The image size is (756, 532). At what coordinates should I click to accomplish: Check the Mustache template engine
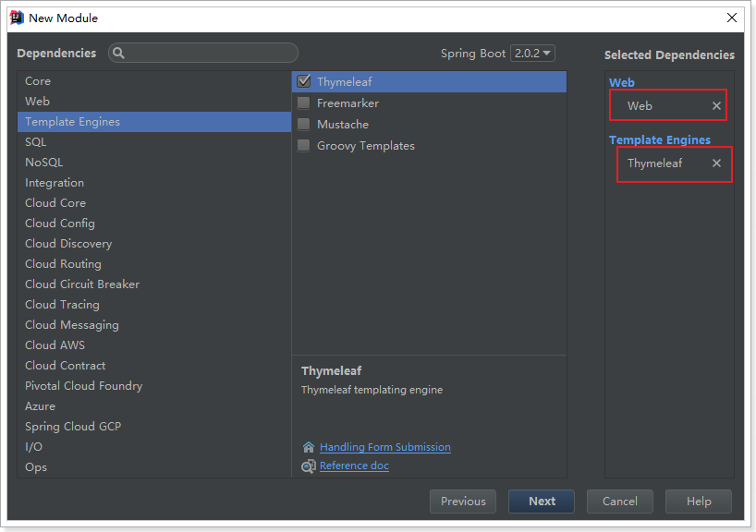304,125
